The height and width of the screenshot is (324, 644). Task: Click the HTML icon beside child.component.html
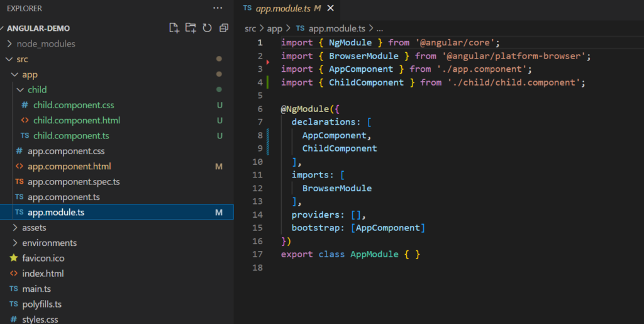tap(25, 120)
